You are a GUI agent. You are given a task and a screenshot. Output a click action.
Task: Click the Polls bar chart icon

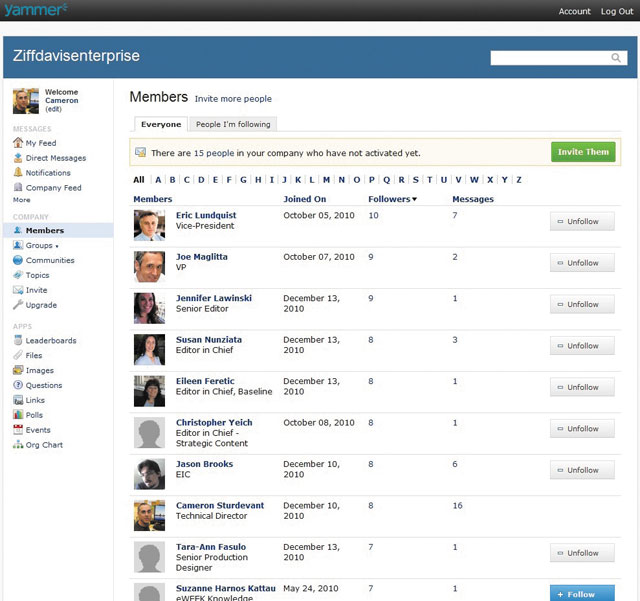pyautogui.click(x=18, y=415)
